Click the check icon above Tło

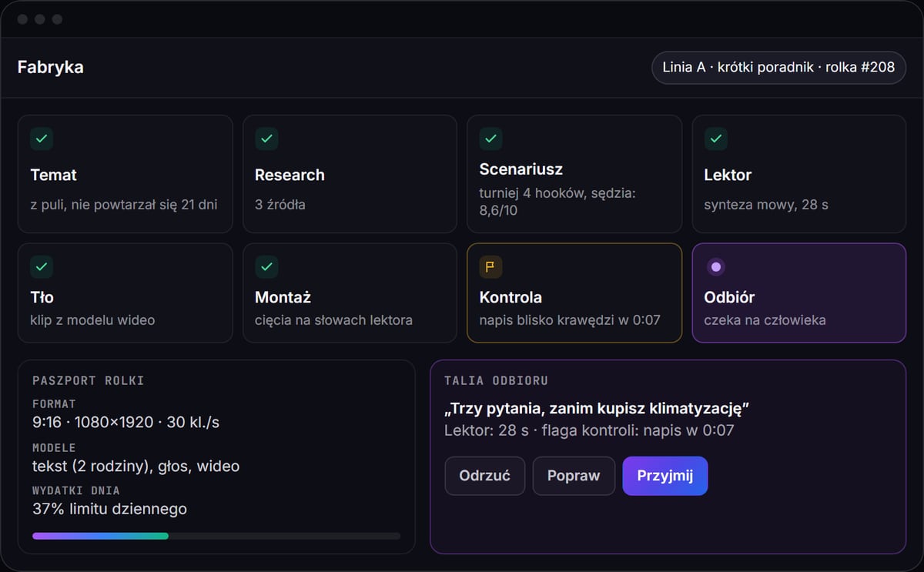(x=42, y=267)
